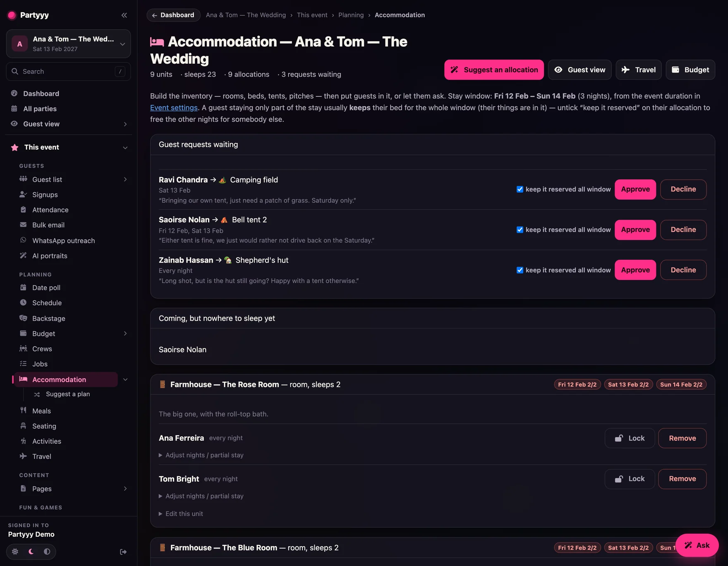Expand Adjust nights for Tom Bright
The image size is (728, 566).
[x=201, y=496]
